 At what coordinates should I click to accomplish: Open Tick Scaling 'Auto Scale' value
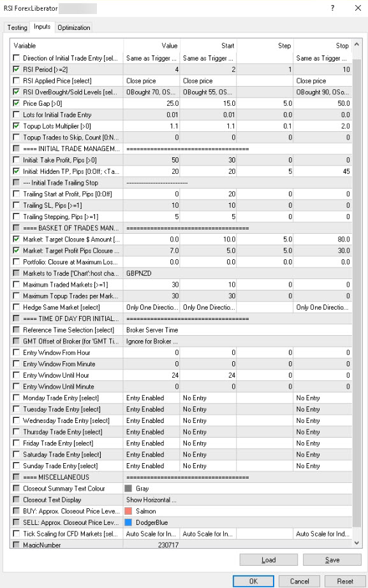click(152, 534)
